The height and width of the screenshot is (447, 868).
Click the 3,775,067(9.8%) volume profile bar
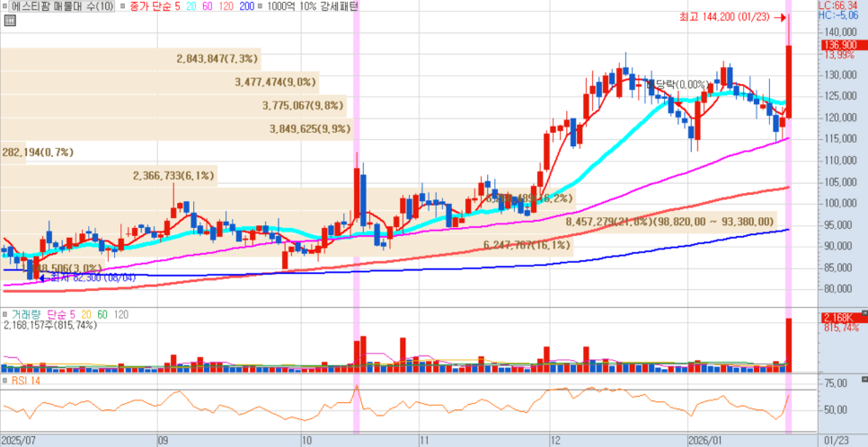point(173,106)
